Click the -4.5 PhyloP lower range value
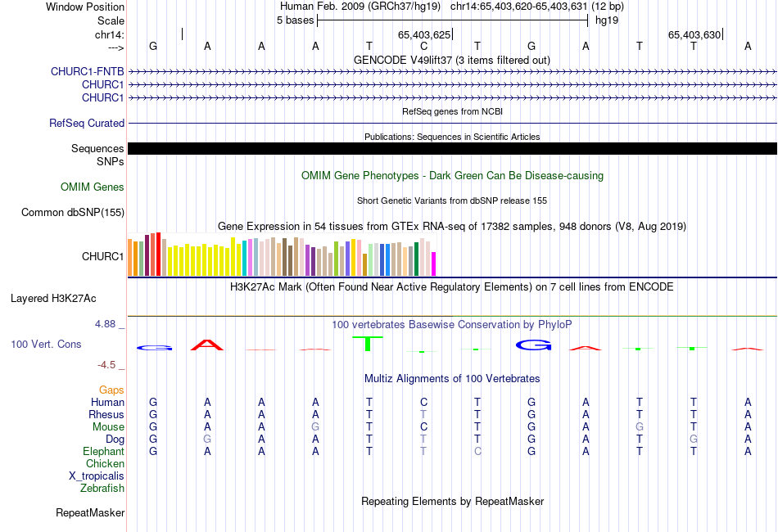This screenshot has width=778, height=532. [x=106, y=365]
